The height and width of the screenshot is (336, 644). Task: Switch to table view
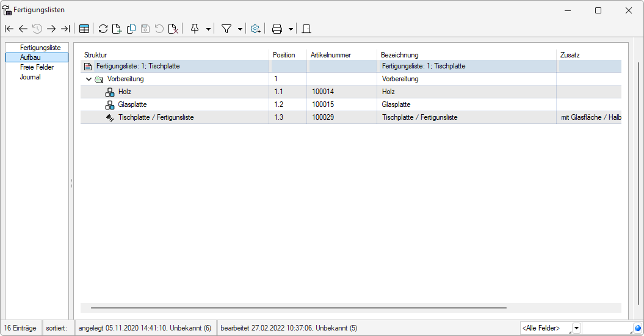pyautogui.click(x=84, y=29)
